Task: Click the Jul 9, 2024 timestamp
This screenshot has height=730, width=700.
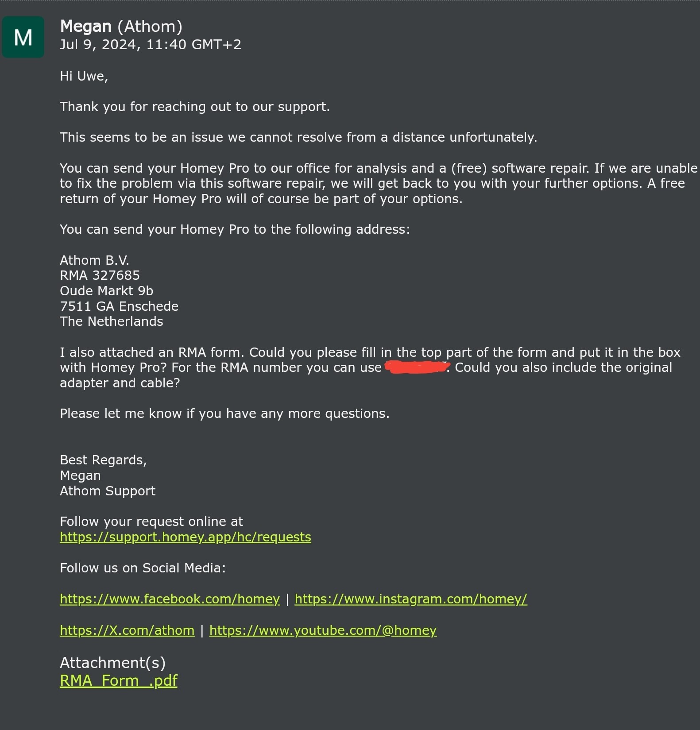Action: [150, 45]
